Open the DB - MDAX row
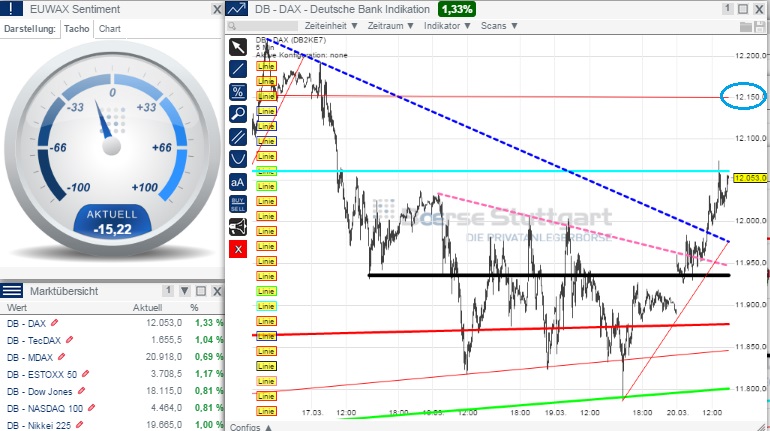Viewport: 770px width, 431px height. [x=112, y=357]
